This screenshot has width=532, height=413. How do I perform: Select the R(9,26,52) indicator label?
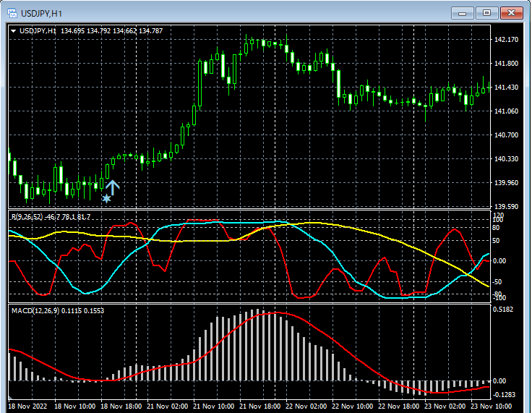[27, 217]
